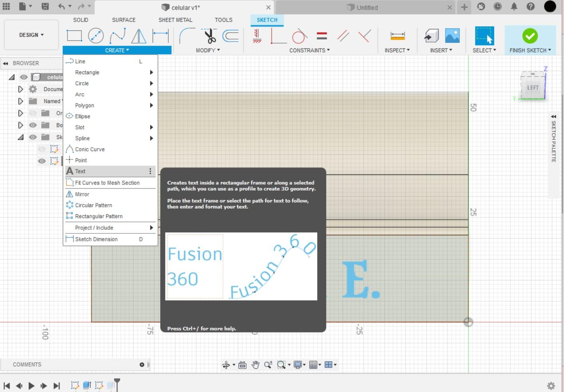Click the Text entry's three-dot options
Screen dimensions: 564x392
tap(150, 171)
